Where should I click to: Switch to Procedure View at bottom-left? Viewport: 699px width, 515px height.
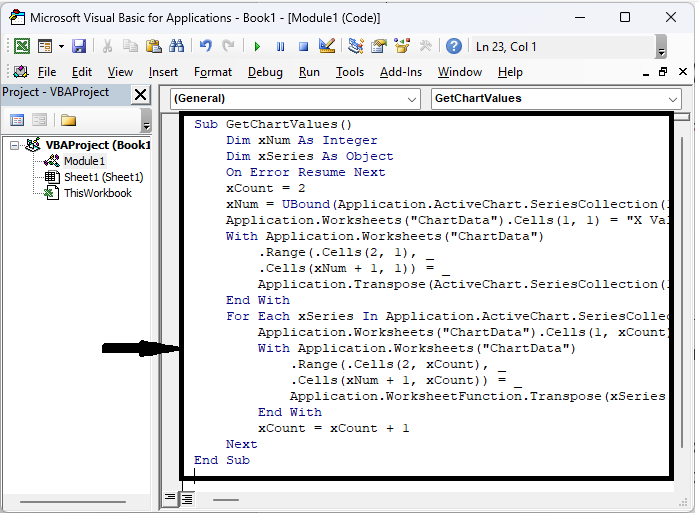pos(170,498)
